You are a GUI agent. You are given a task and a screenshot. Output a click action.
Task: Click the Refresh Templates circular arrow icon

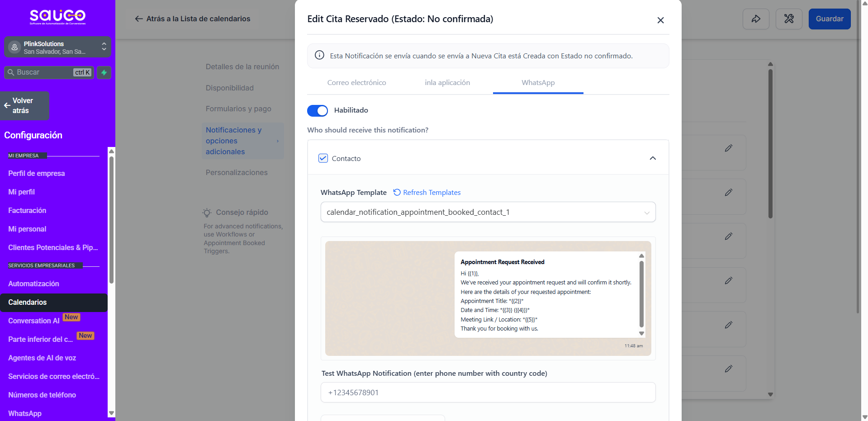[397, 192]
